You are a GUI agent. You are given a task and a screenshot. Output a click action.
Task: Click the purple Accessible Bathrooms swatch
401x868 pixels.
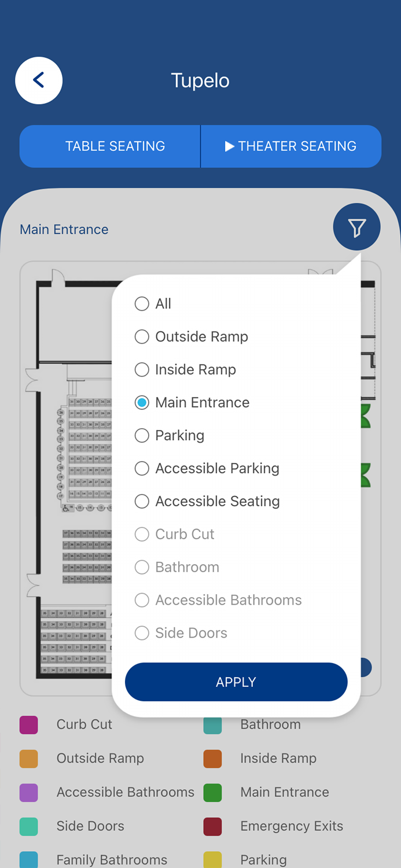pos(28,792)
